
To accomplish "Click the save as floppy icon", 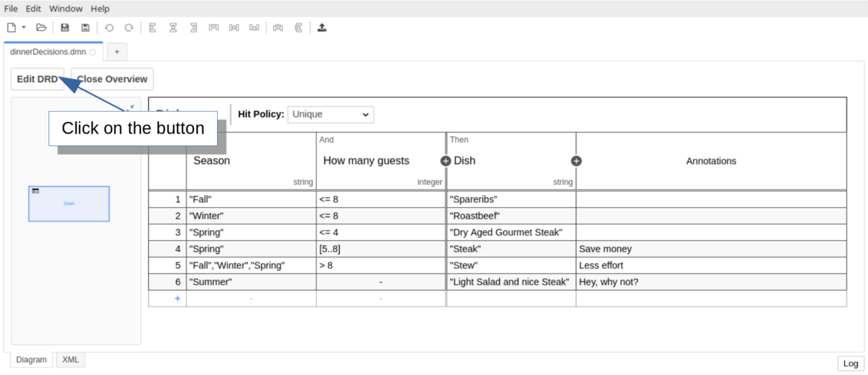I will tap(85, 28).
